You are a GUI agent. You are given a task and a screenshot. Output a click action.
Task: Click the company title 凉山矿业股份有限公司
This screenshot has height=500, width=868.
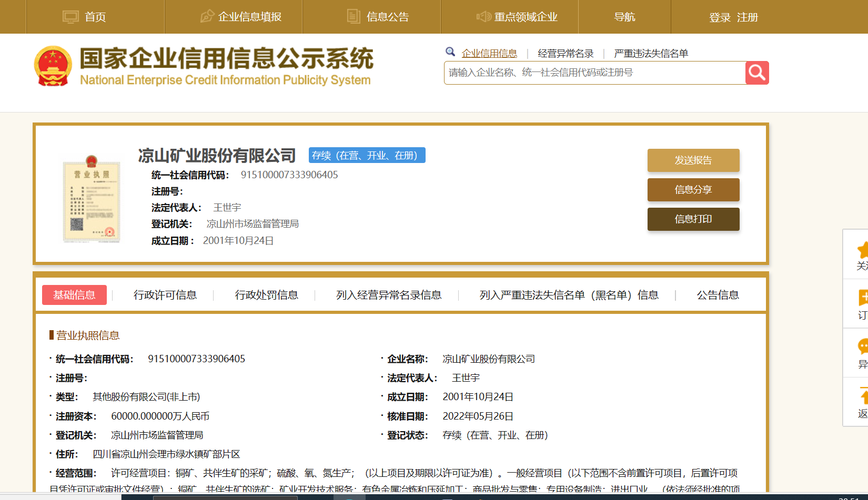coord(217,156)
